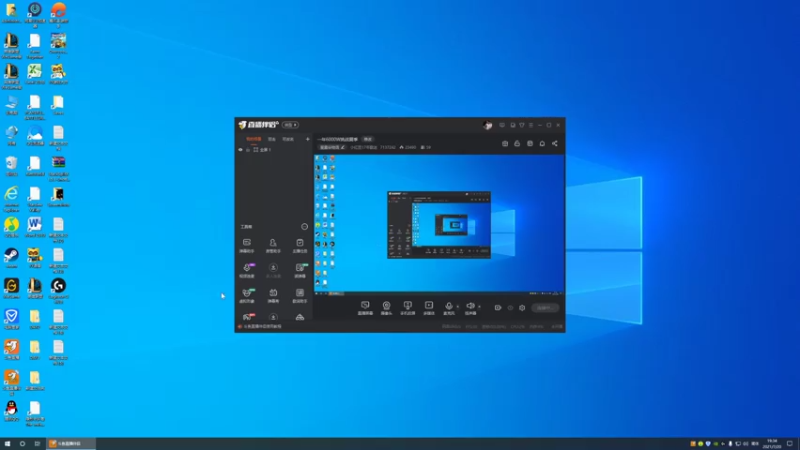Click the live preview canvas
This screenshot has width=800, height=450.
(439, 224)
